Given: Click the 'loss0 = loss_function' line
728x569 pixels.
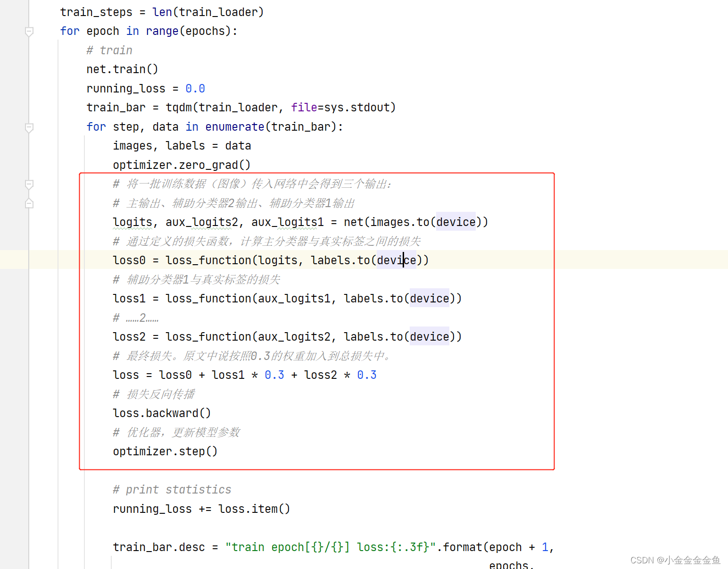Looking at the screenshot, I should [271, 260].
